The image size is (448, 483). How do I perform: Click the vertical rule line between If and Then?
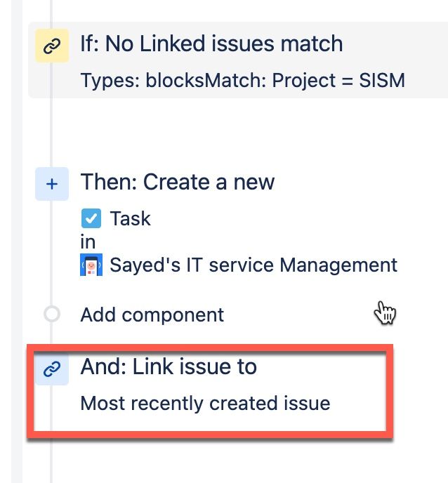point(51,133)
